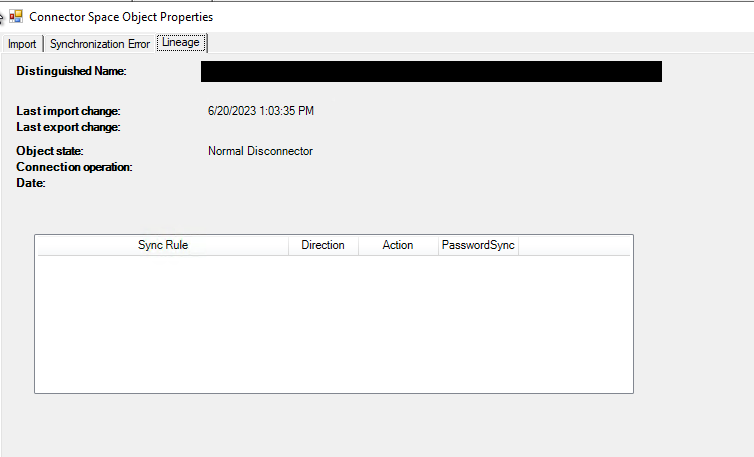Click the Normal Disconnector object state value

click(260, 151)
